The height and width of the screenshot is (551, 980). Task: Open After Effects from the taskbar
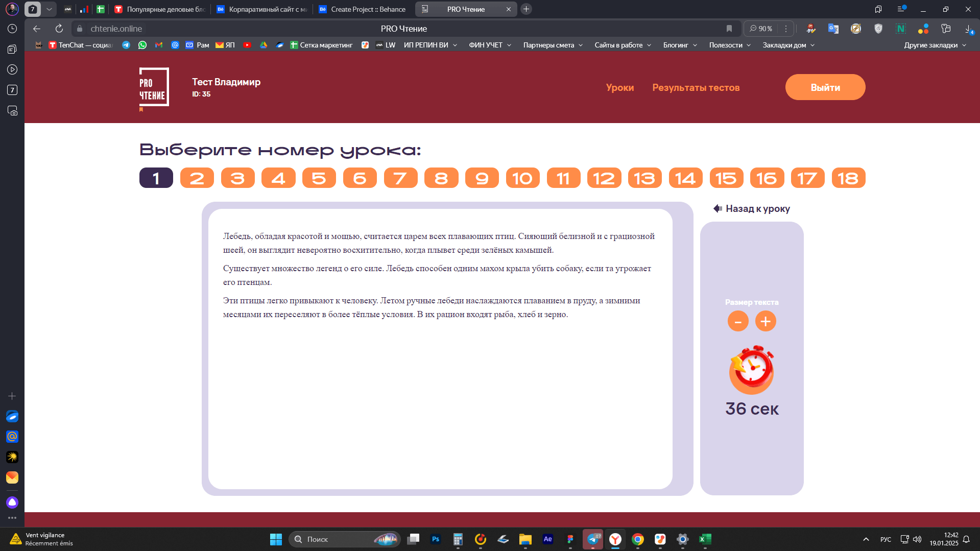click(x=548, y=539)
